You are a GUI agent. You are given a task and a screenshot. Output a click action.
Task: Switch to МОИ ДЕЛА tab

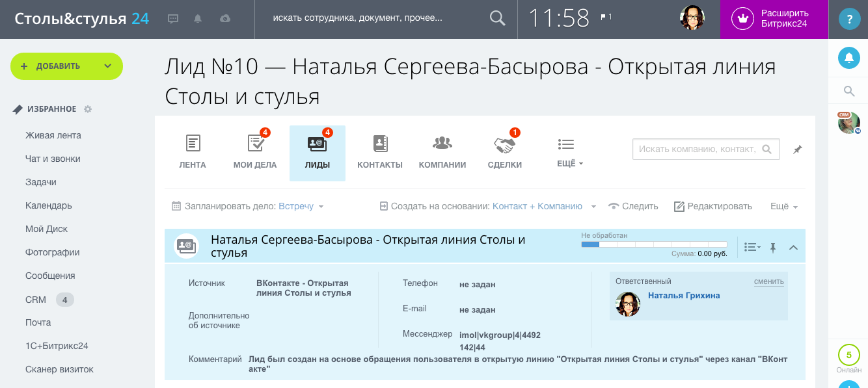(x=255, y=153)
